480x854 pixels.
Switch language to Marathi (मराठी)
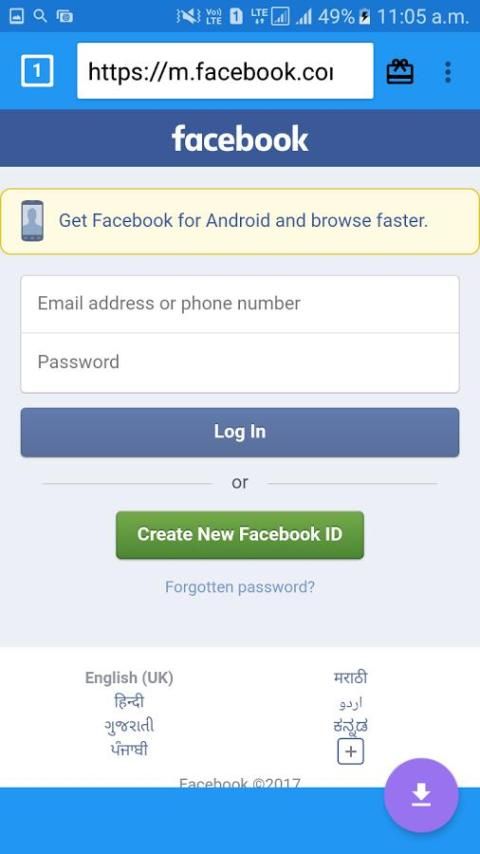point(350,678)
